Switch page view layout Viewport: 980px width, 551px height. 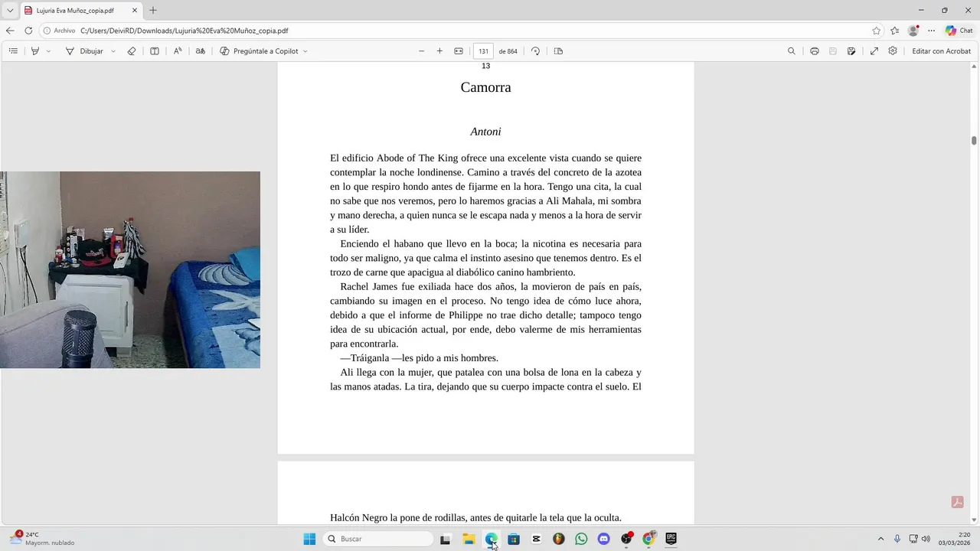pyautogui.click(x=558, y=51)
